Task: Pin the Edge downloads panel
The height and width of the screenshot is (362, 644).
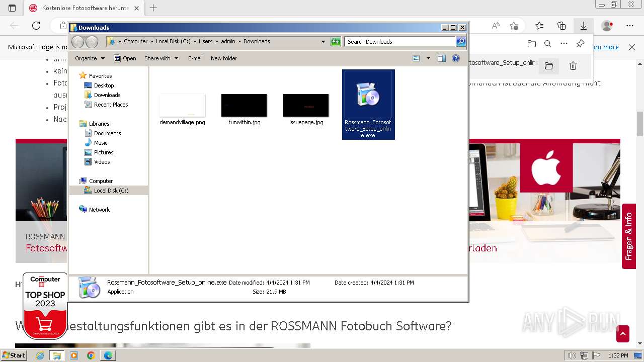Action: pos(580,44)
